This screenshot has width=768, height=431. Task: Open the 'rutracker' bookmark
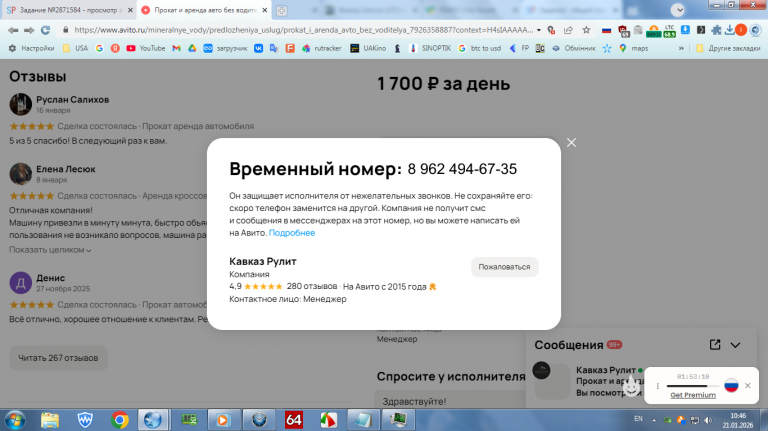click(322, 48)
